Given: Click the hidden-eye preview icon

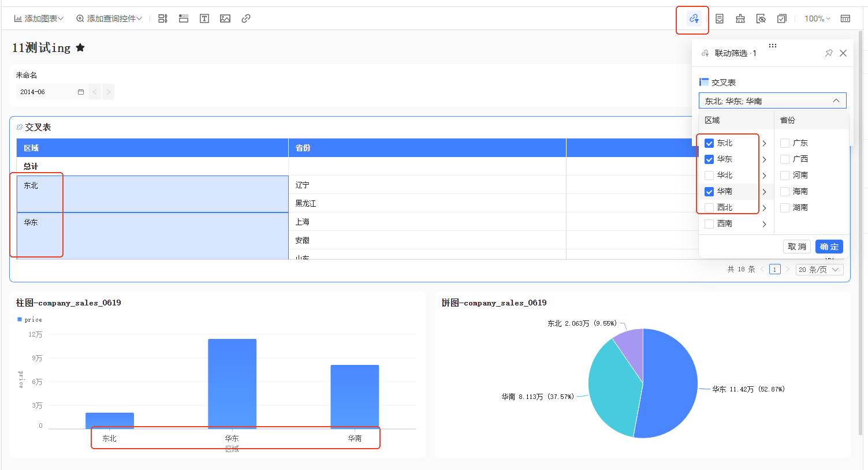Looking at the screenshot, I should 761,18.
